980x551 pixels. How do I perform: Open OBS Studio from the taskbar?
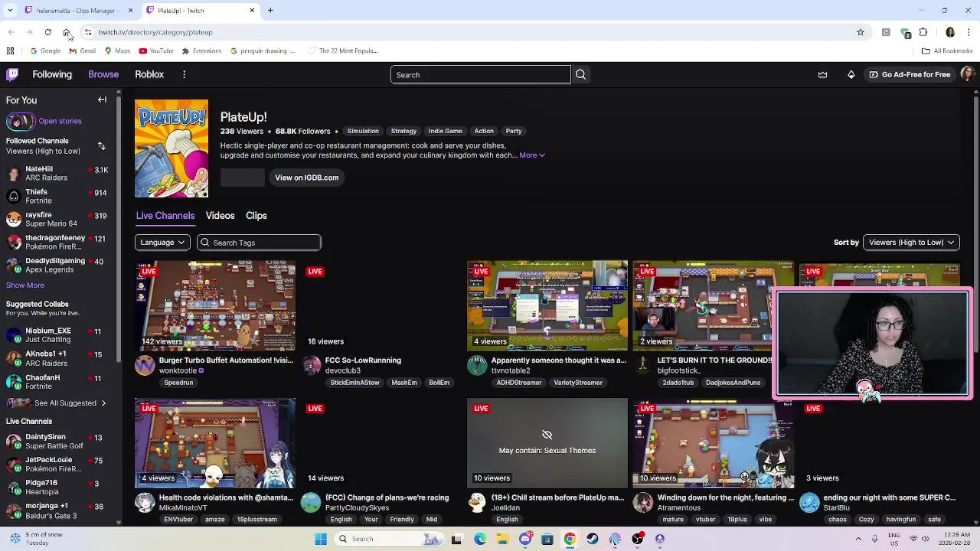[x=637, y=539]
